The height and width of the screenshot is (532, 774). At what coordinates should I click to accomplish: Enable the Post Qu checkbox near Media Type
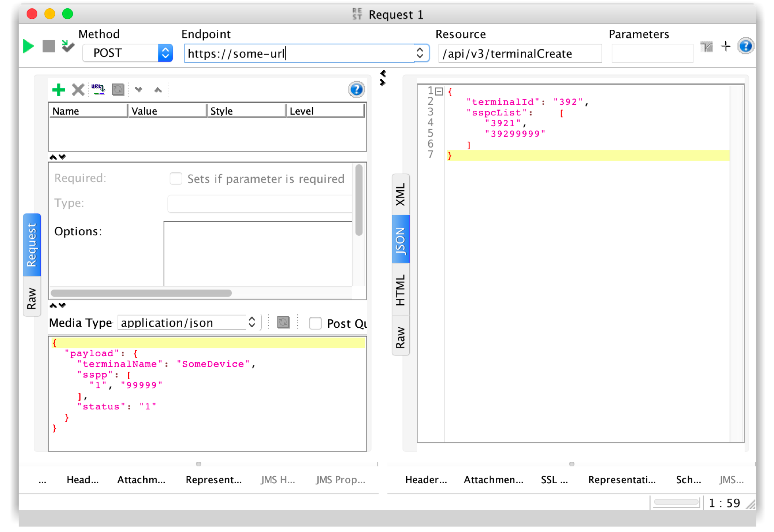pos(315,323)
